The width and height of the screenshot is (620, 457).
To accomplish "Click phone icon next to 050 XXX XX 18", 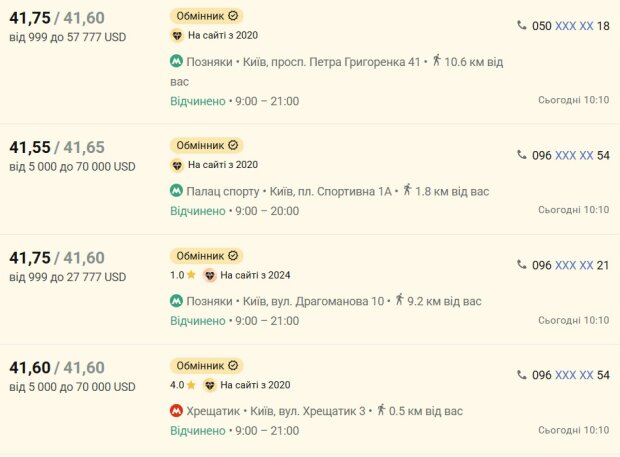I will [x=522, y=25].
